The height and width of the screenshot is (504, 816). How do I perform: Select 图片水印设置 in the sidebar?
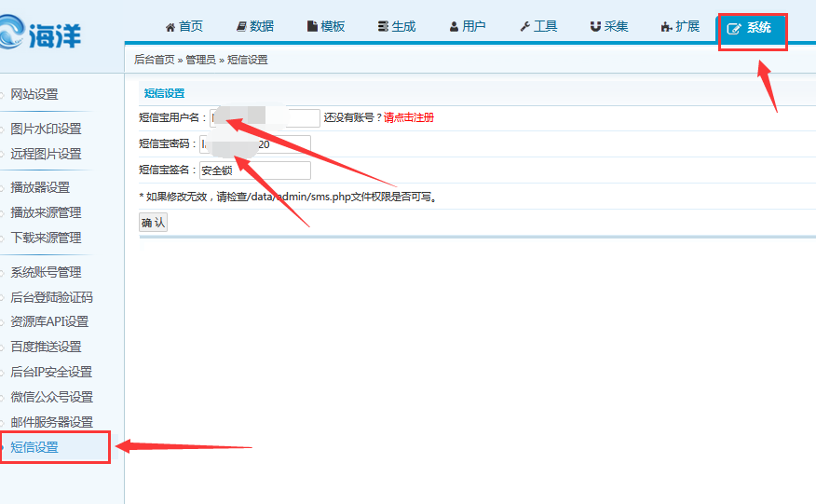coord(46,129)
